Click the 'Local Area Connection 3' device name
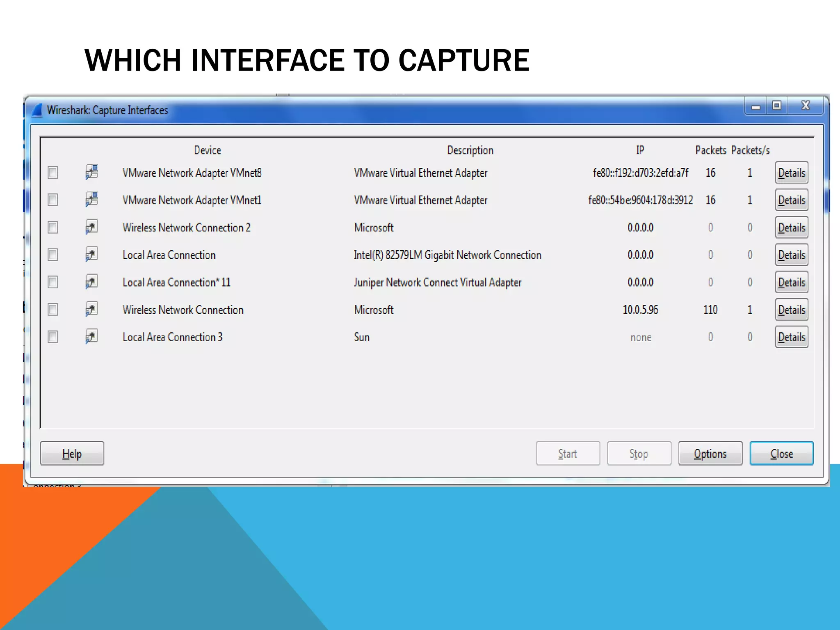Viewport: 840px width, 630px height. tap(172, 337)
